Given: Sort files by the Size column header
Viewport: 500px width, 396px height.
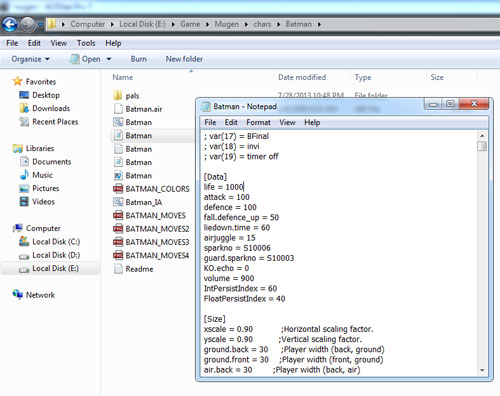Looking at the screenshot, I should click(x=437, y=77).
